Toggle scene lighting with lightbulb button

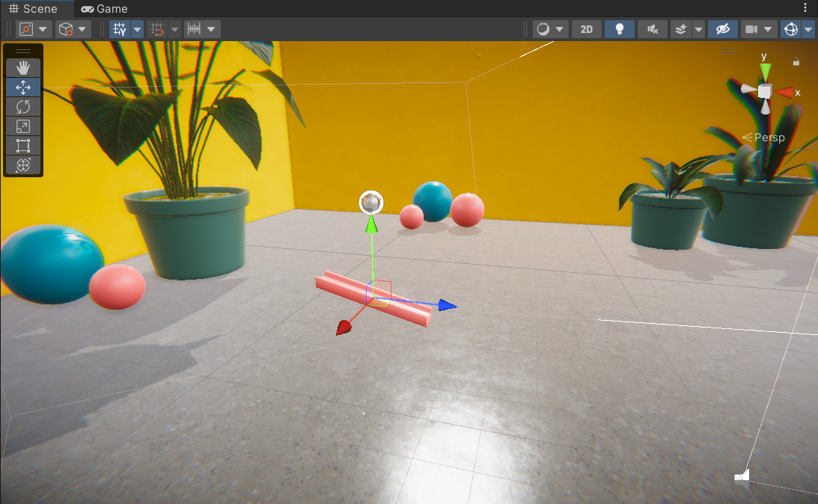click(x=619, y=29)
